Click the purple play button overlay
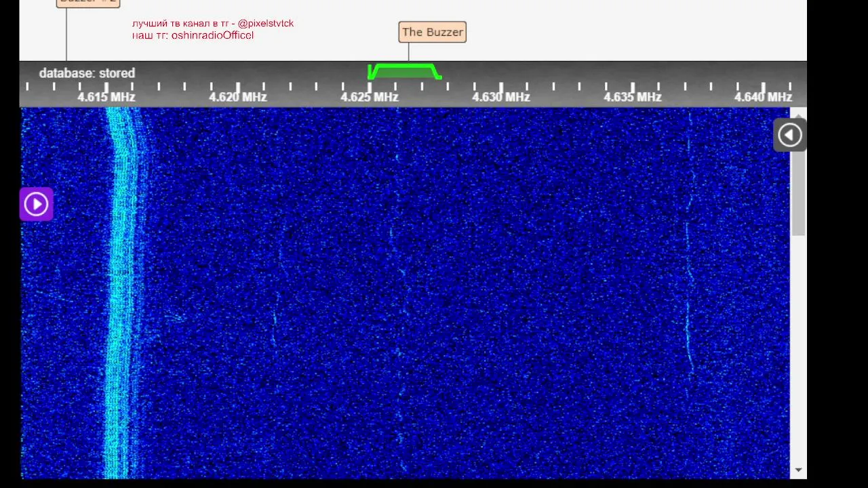 (x=36, y=204)
